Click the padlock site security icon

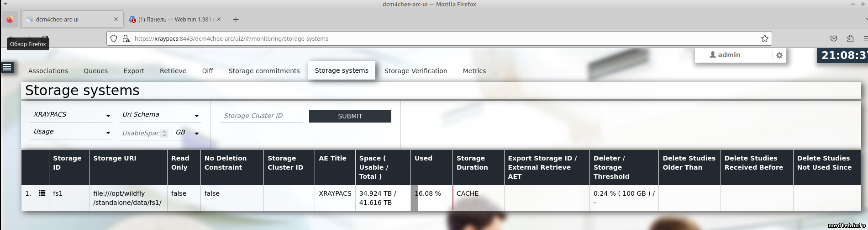click(x=126, y=38)
